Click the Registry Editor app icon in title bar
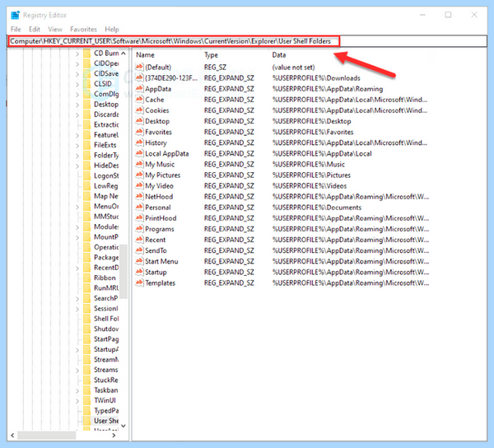The height and width of the screenshot is (448, 494). (15, 15)
